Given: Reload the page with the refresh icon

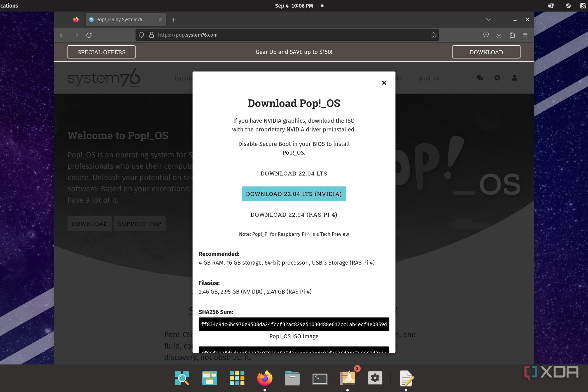Looking at the screenshot, I should tap(89, 35).
